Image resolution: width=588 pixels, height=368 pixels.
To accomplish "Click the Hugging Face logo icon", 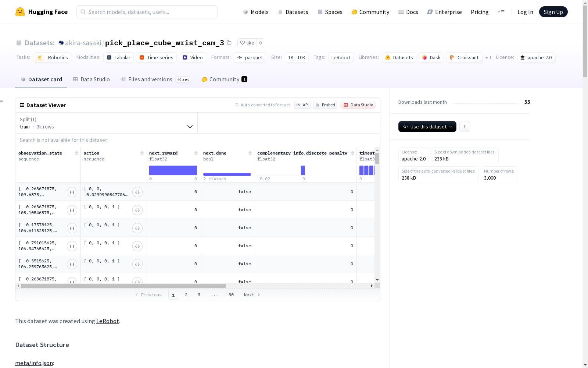I will [x=20, y=12].
